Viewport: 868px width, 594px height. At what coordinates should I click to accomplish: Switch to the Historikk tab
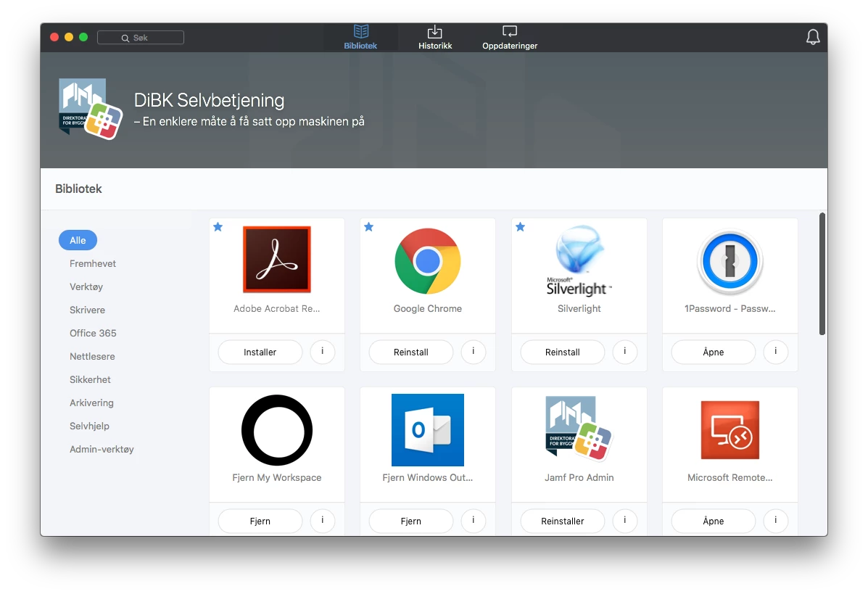pos(435,38)
